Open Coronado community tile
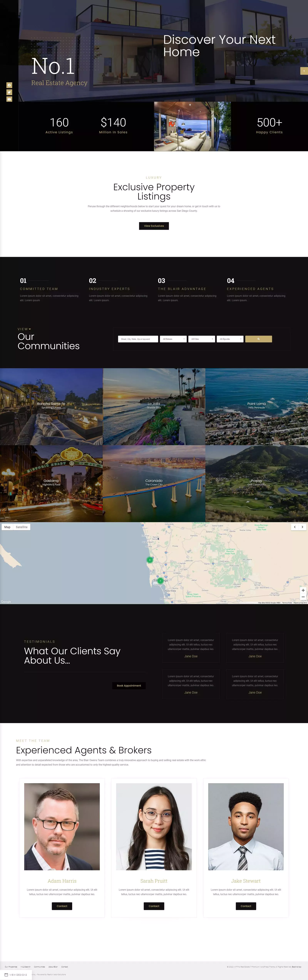308x980 pixels. [x=154, y=483]
